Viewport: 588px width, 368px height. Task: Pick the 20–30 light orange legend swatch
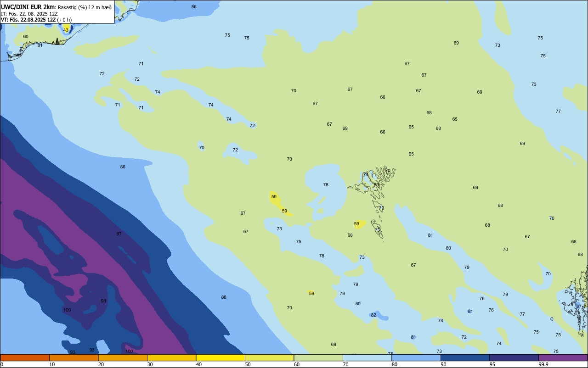pos(123,357)
